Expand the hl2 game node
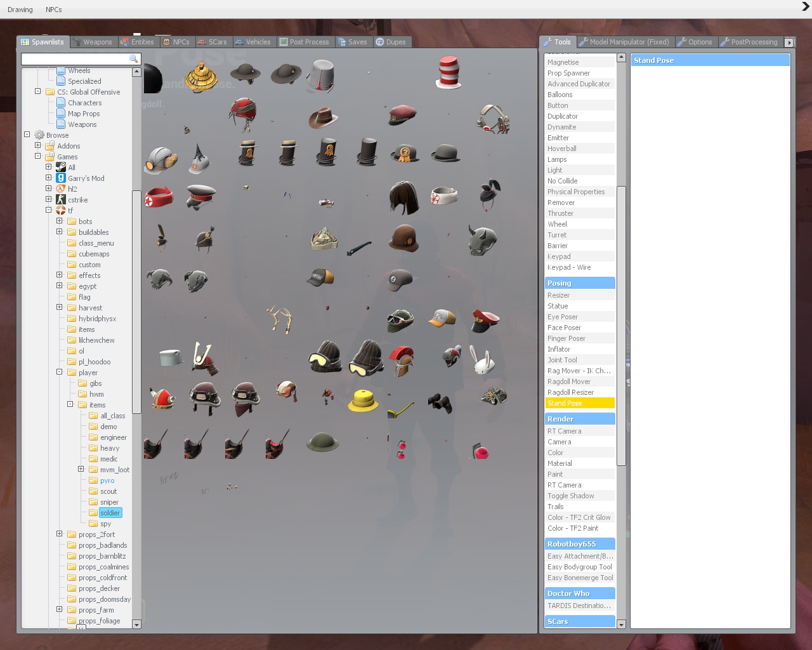 (x=49, y=189)
